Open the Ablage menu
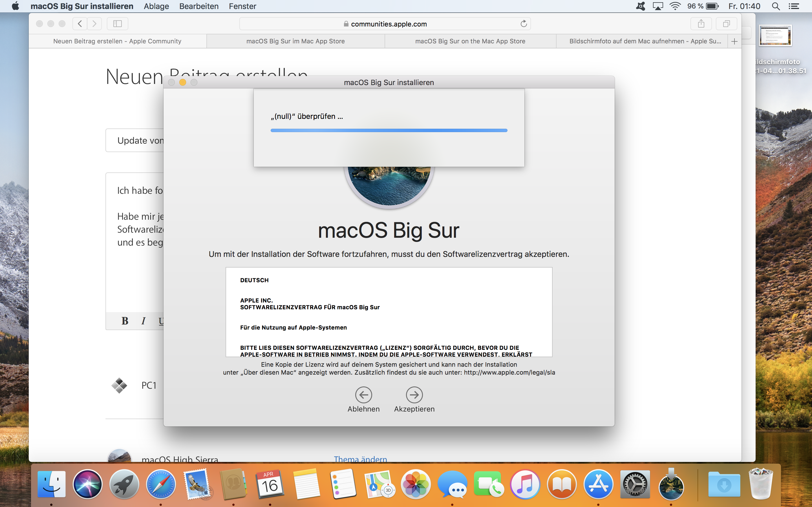 156,6
